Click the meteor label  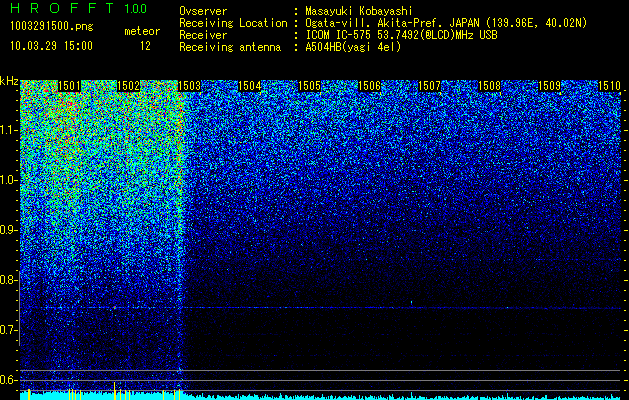click(142, 31)
